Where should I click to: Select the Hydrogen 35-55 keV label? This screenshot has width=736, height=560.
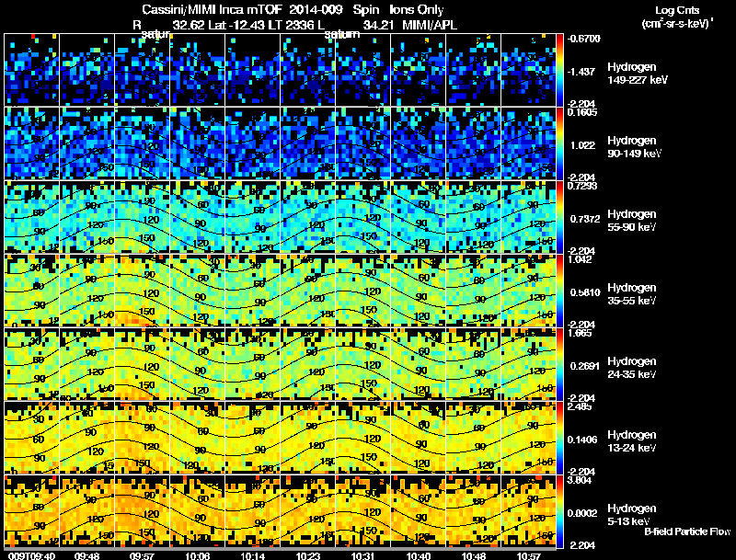632,294
